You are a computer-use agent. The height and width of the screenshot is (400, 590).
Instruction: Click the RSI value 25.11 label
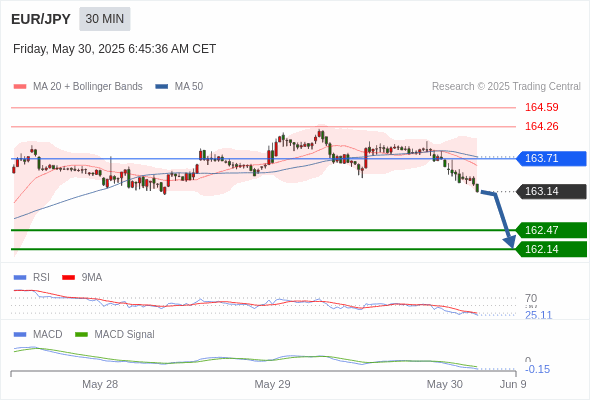tap(538, 315)
